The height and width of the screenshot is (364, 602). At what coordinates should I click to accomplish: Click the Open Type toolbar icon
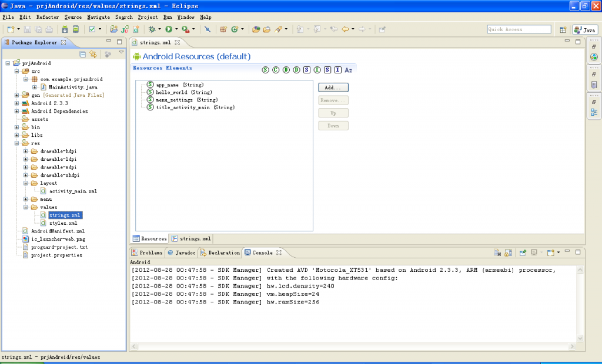256,29
